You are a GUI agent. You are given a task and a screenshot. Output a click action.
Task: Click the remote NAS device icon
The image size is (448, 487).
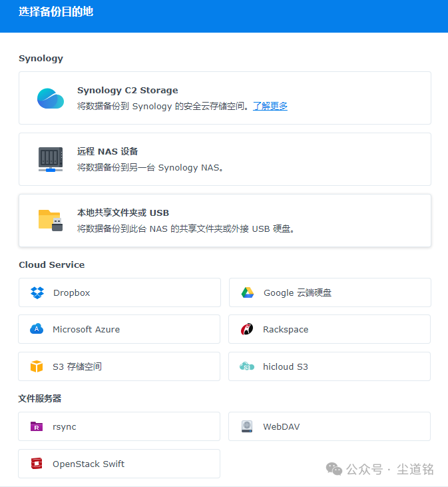(51, 160)
